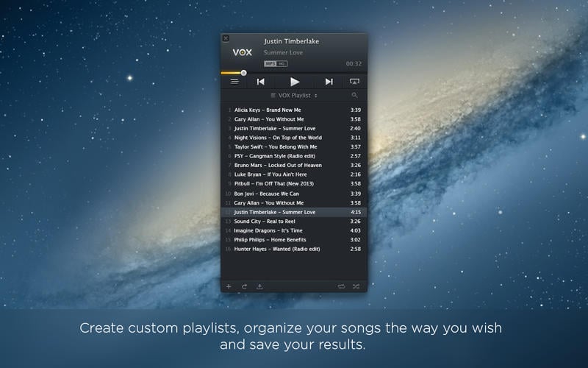This screenshot has height=368, width=588.
Task: Open the VOX Playlist source dropdown
Action: tap(295, 96)
